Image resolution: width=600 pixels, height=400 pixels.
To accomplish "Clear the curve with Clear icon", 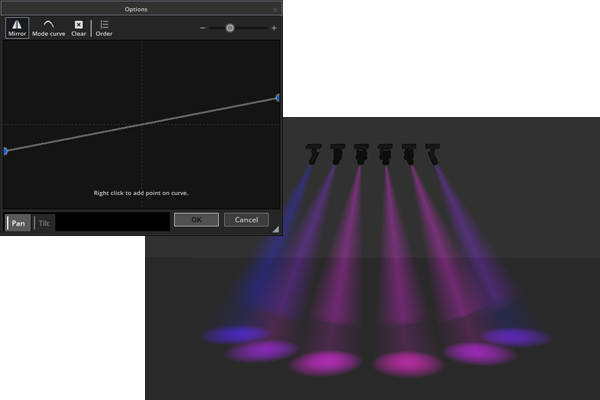I will coord(79,28).
